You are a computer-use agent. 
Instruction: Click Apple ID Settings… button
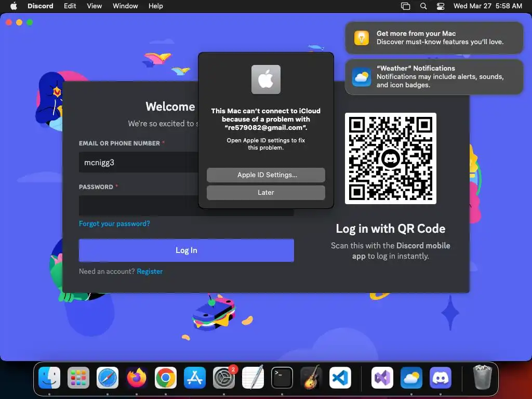point(266,175)
